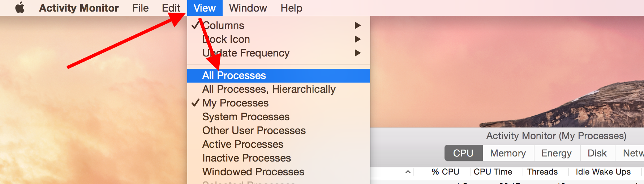The width and height of the screenshot is (644, 184).
Task: Choose All Processes, Hierarchically
Action: (269, 89)
